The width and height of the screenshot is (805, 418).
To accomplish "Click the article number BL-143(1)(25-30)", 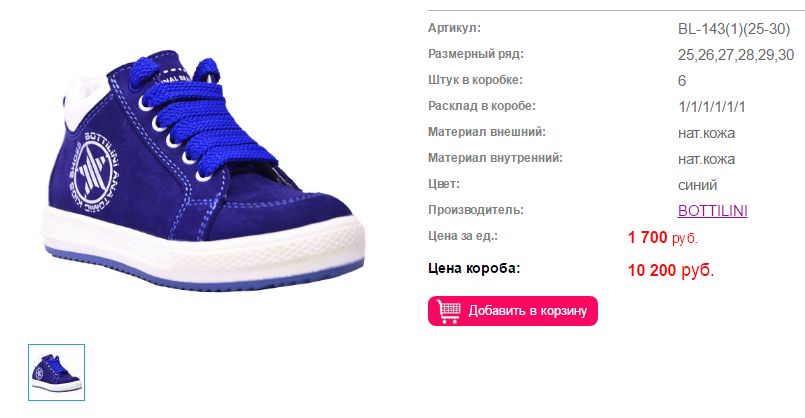I will (x=734, y=29).
